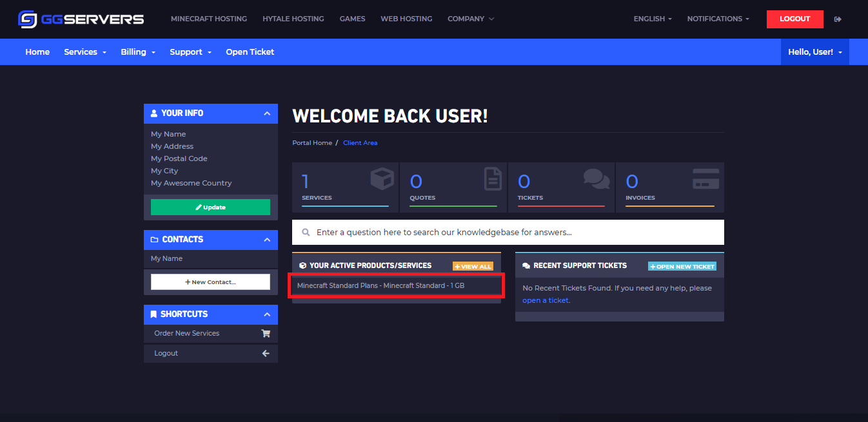
Task: Click the sign-out arrow icon beside Logout
Action: 838,19
